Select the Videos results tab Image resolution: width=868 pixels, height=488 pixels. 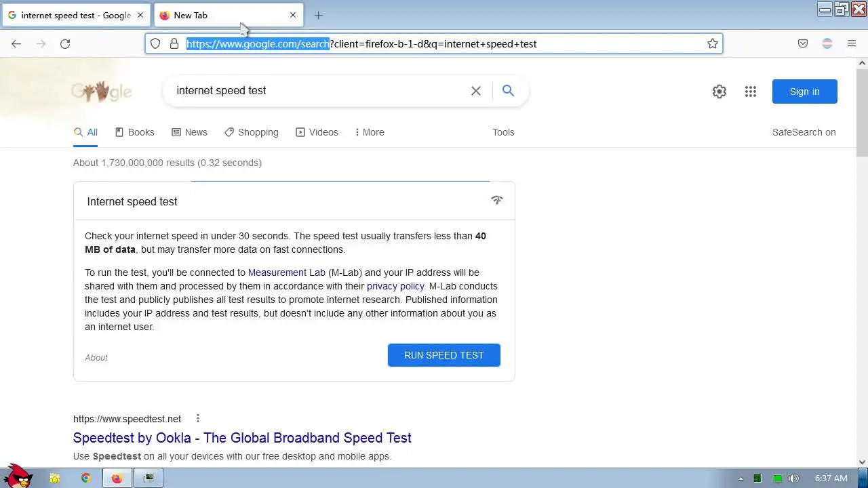(317, 132)
